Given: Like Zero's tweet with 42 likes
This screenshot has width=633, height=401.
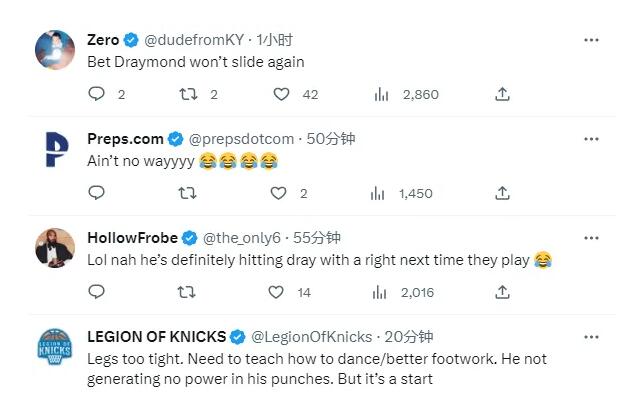Looking at the screenshot, I should [282, 94].
